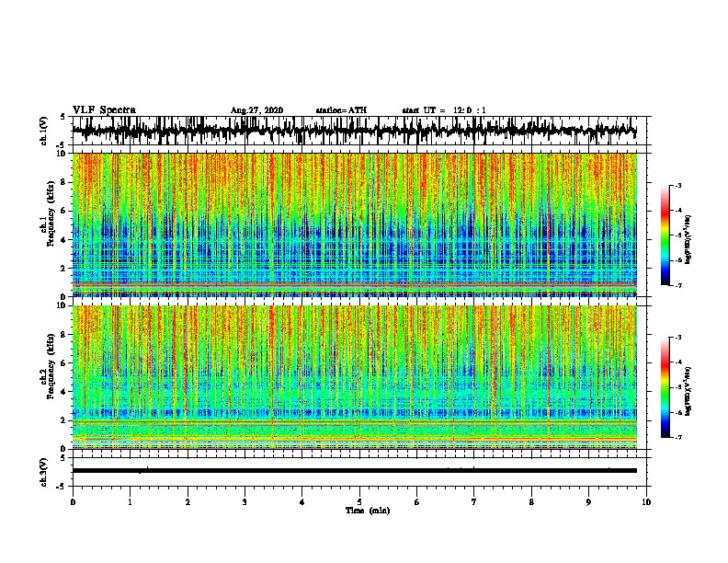Click the ch.2 frequency tick label 4

[x=65, y=392]
